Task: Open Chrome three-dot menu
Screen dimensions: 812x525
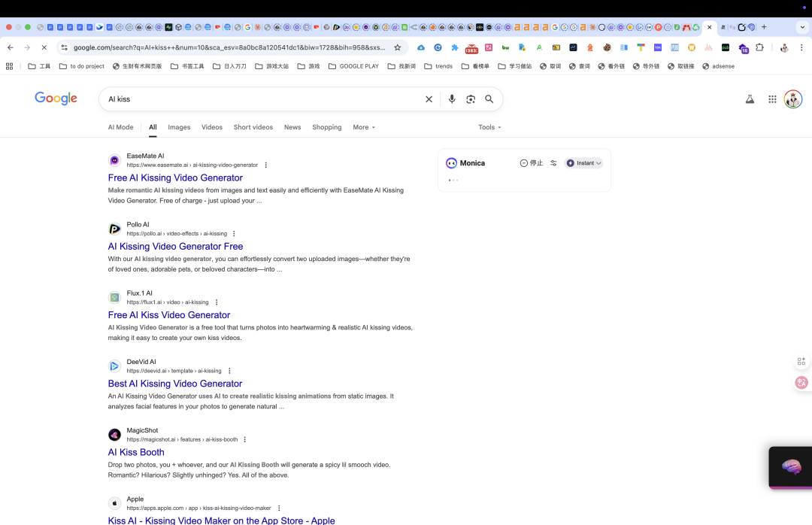Action: (801, 47)
